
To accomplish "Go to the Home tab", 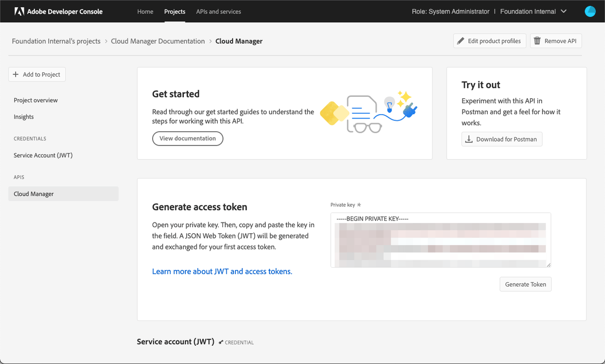I will point(145,11).
